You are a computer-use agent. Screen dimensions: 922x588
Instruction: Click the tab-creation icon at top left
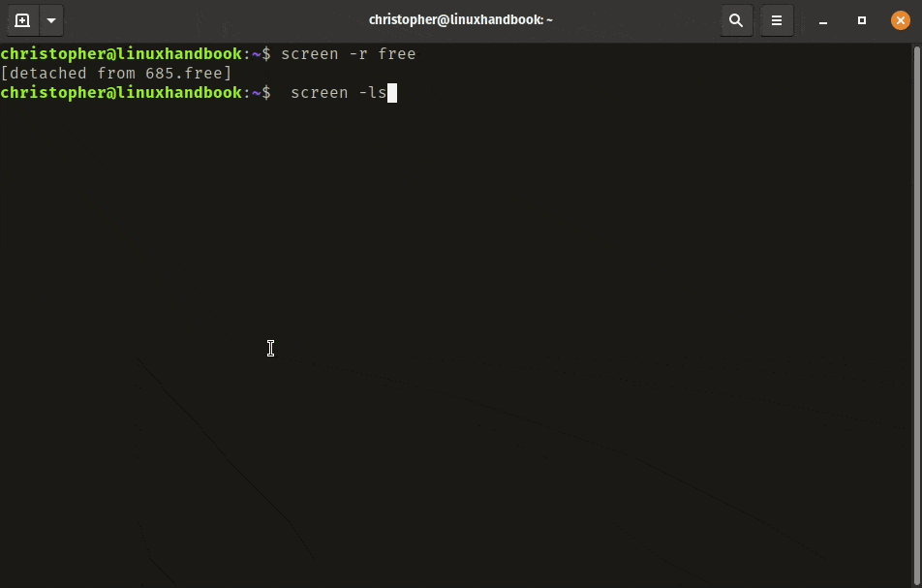tap(20, 19)
